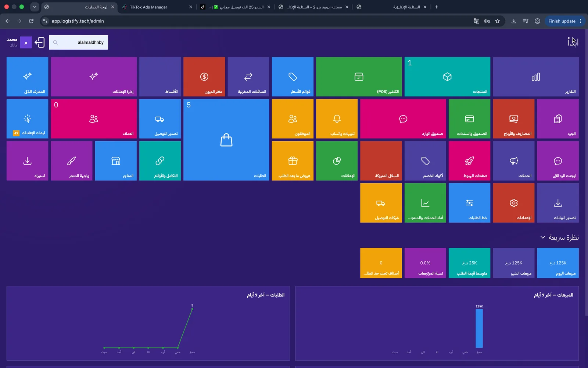588x368 pixels.
Task: Collapse the نظرة سريعة section chevron
Action: 543,237
